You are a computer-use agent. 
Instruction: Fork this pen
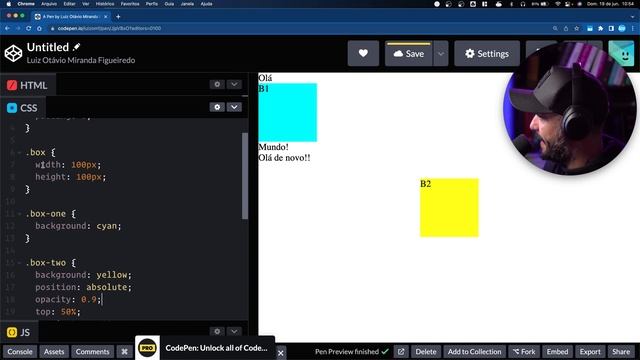[524, 351]
